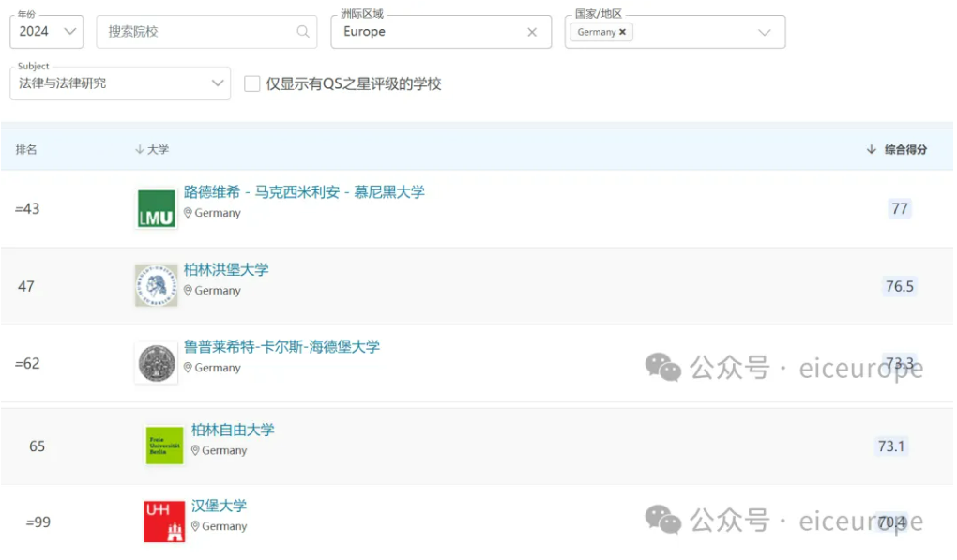Open the Freie Universität Berlin logo

point(164,446)
